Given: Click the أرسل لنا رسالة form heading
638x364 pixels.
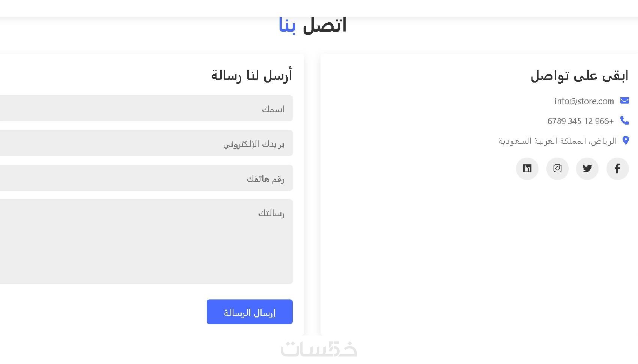Looking at the screenshot, I should (251, 75).
